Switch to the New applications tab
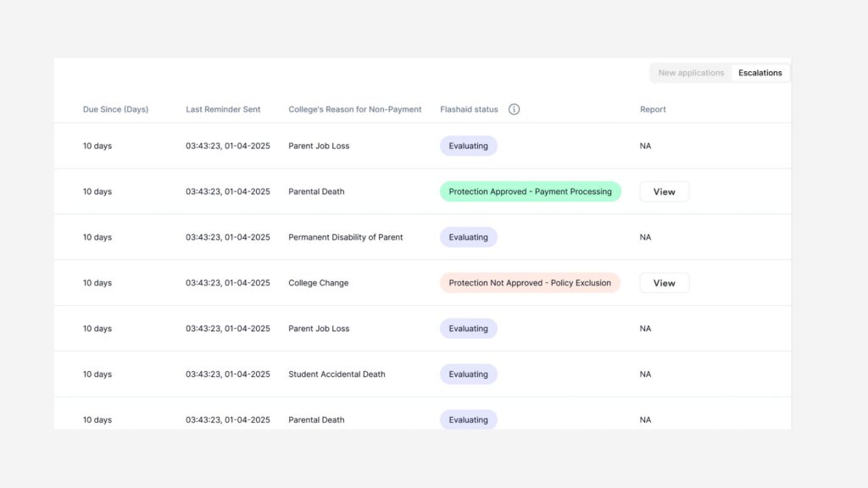 (x=691, y=73)
